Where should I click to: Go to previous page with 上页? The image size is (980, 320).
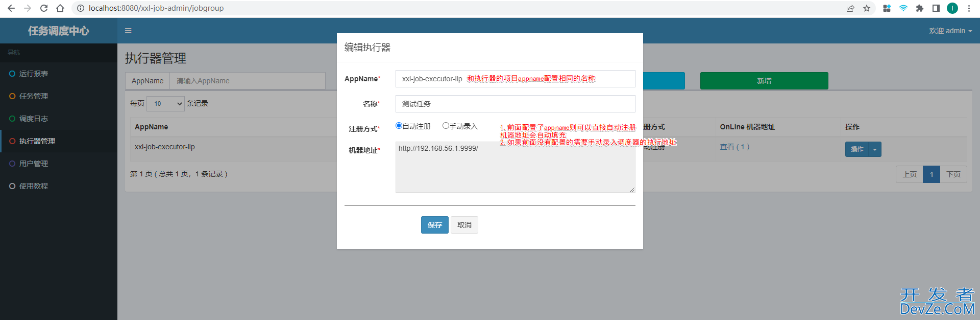910,174
